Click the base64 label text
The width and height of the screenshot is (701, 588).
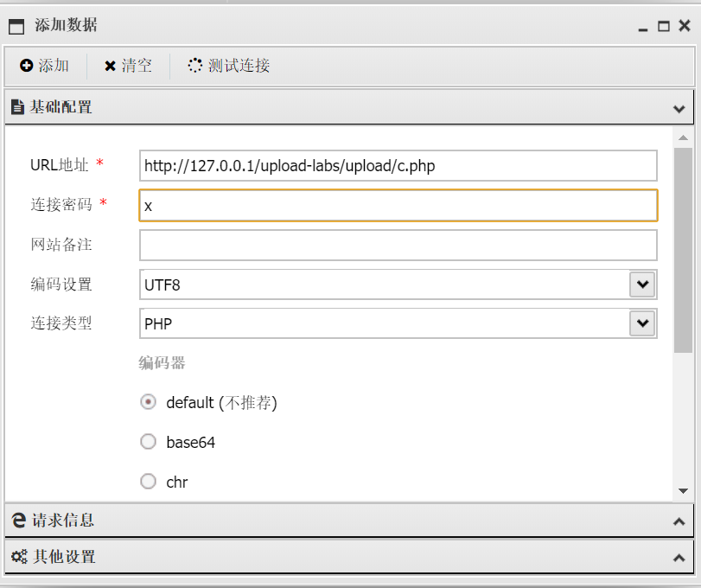pos(191,442)
